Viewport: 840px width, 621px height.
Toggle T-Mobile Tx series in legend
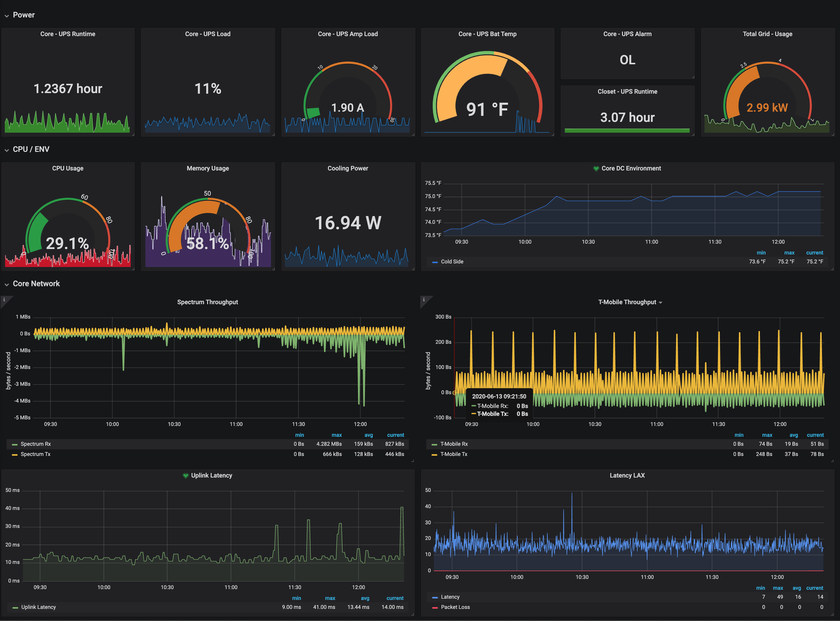tap(454, 454)
